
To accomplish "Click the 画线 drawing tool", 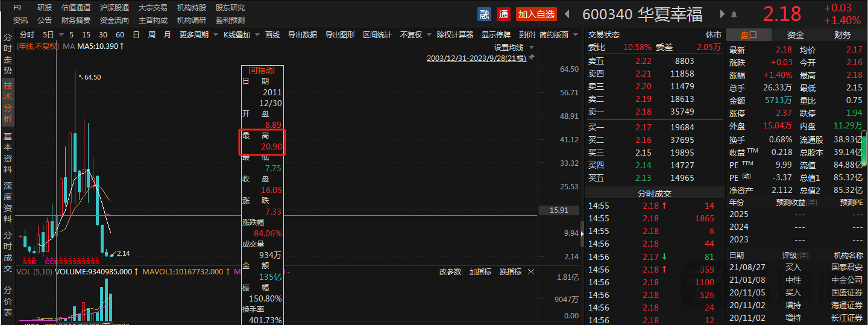I will [x=272, y=35].
